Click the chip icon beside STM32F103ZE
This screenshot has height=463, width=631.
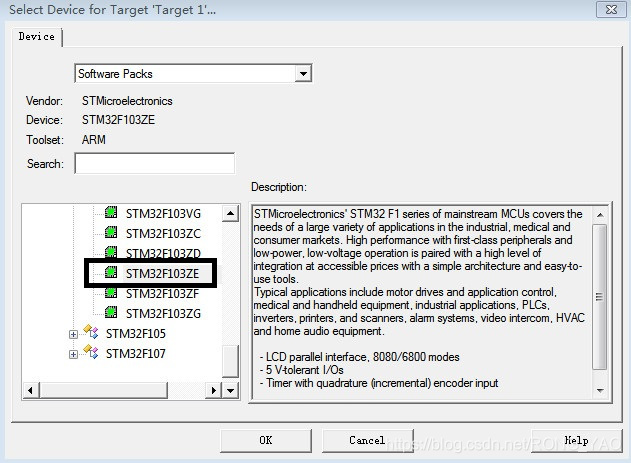[x=111, y=272]
